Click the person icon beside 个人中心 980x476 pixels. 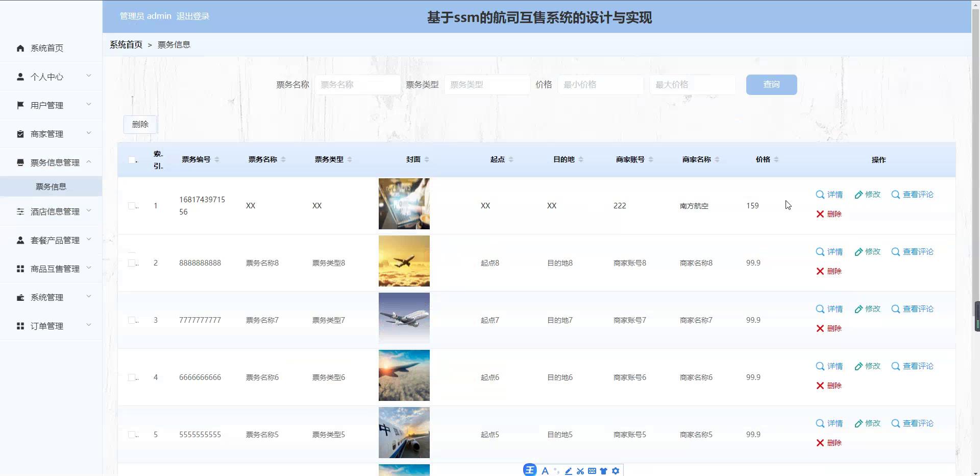20,77
